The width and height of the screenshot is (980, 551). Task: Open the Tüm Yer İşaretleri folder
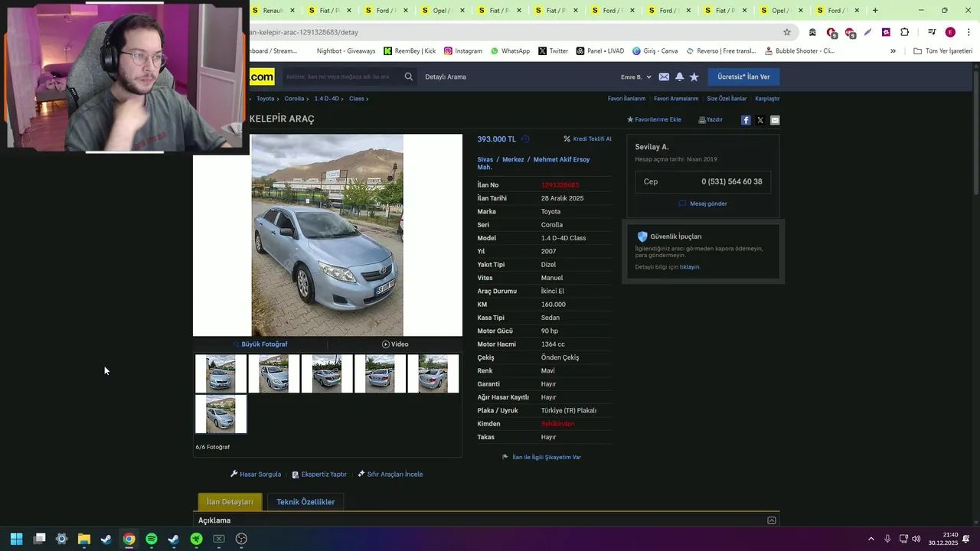click(943, 51)
